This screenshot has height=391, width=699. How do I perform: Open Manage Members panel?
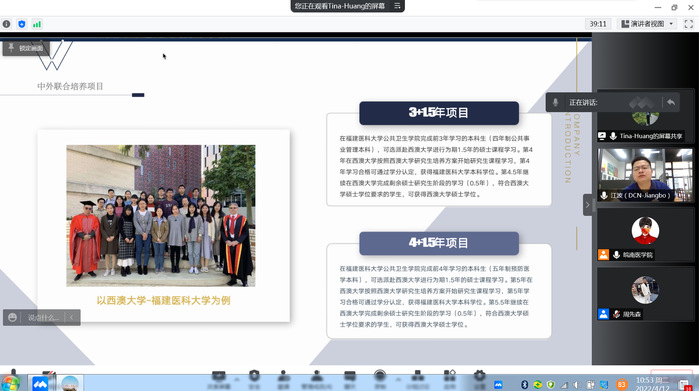[317, 380]
